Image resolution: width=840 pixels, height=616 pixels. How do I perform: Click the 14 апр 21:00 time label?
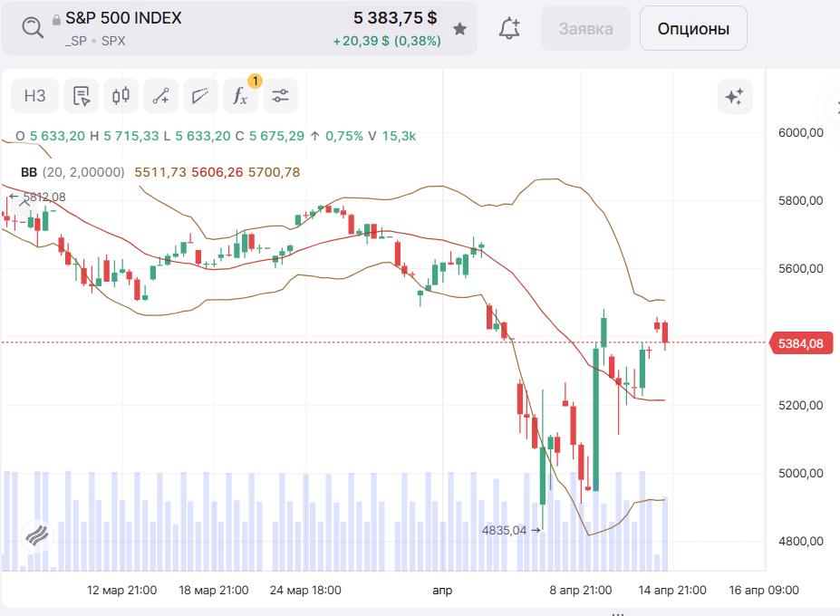672,591
